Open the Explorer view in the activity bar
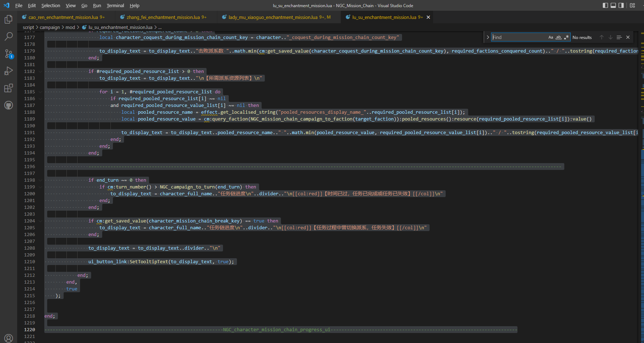 pos(8,20)
